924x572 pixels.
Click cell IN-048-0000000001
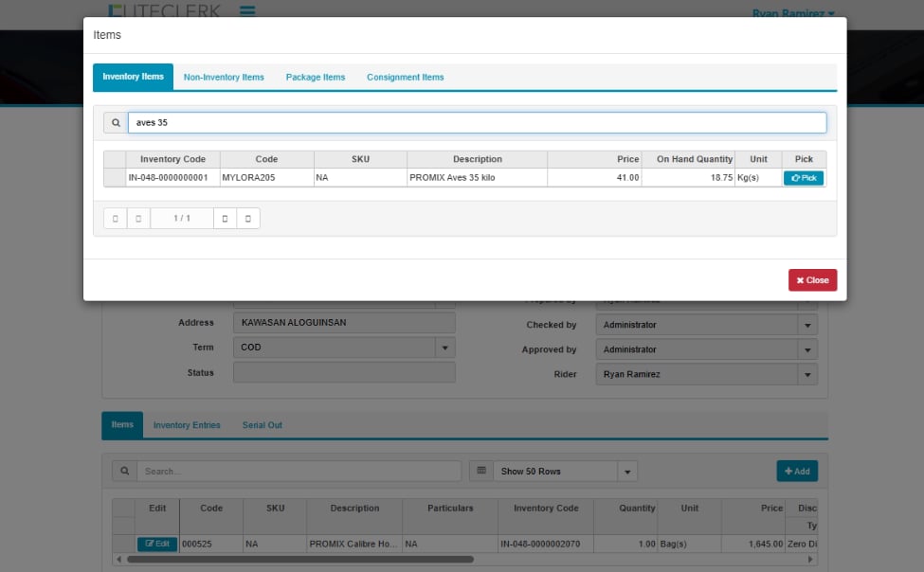pos(172,178)
